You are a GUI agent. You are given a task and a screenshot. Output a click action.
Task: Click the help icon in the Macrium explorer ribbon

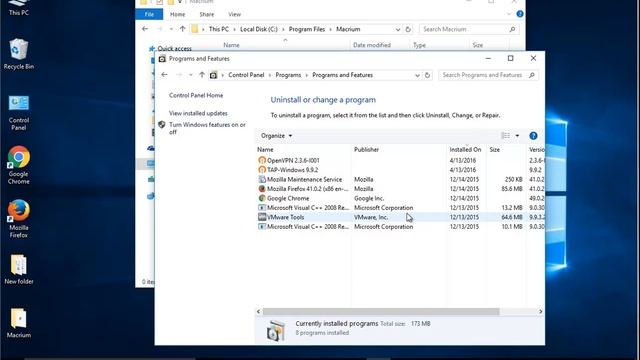point(520,14)
